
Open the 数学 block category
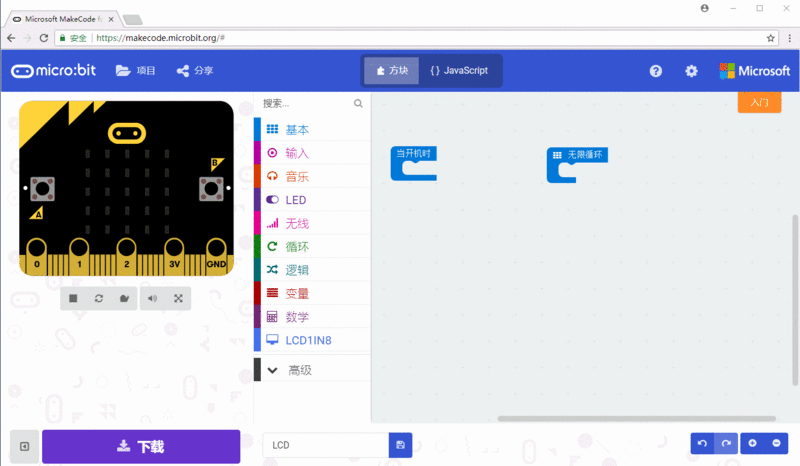click(312, 317)
